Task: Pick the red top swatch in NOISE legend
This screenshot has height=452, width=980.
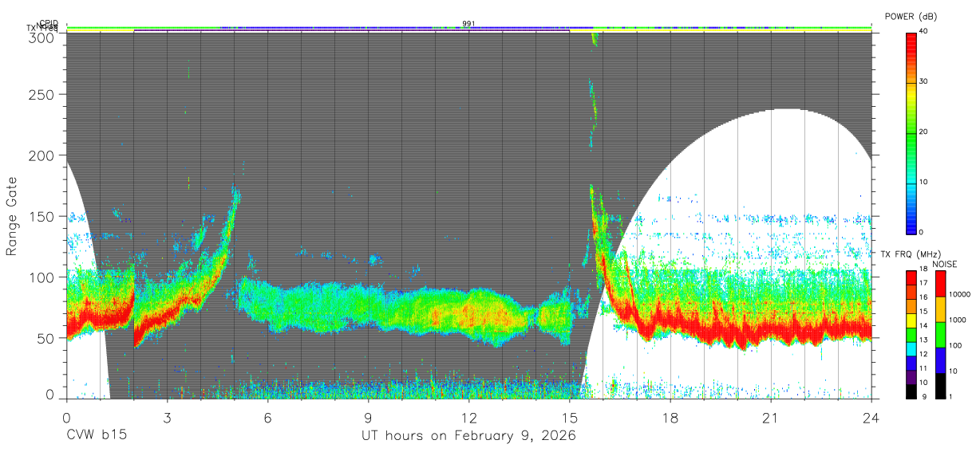Action: tap(940, 284)
